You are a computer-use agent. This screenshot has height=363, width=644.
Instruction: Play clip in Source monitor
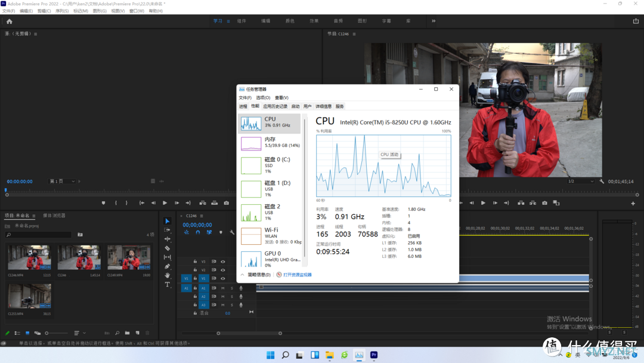coord(165,203)
